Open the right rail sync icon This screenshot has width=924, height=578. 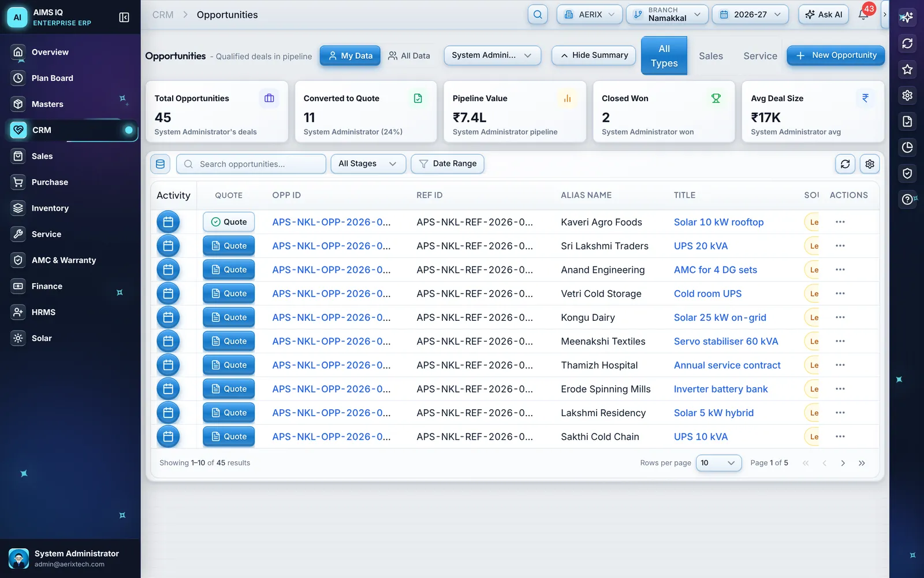pyautogui.click(x=907, y=43)
